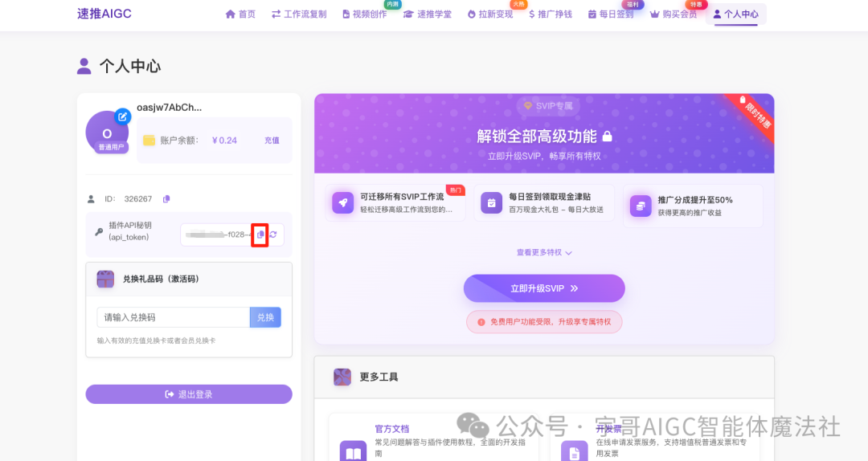Click the 个人中心 page heading icon
The height and width of the screenshot is (461, 868).
pyautogui.click(x=84, y=67)
